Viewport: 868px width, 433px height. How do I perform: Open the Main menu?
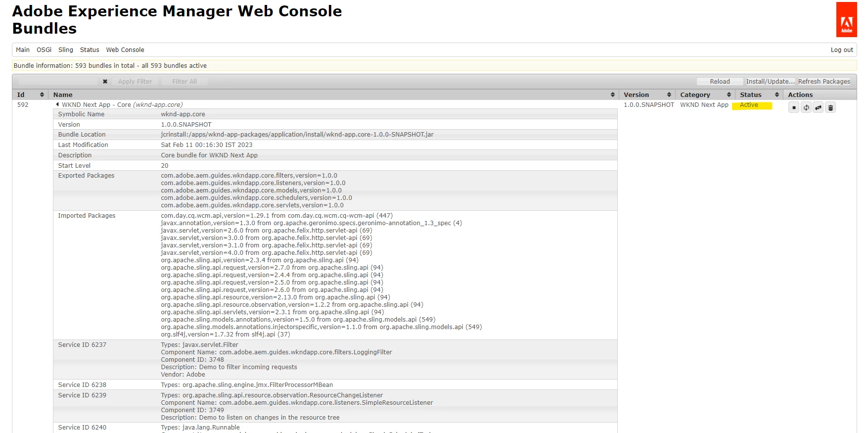click(x=23, y=50)
